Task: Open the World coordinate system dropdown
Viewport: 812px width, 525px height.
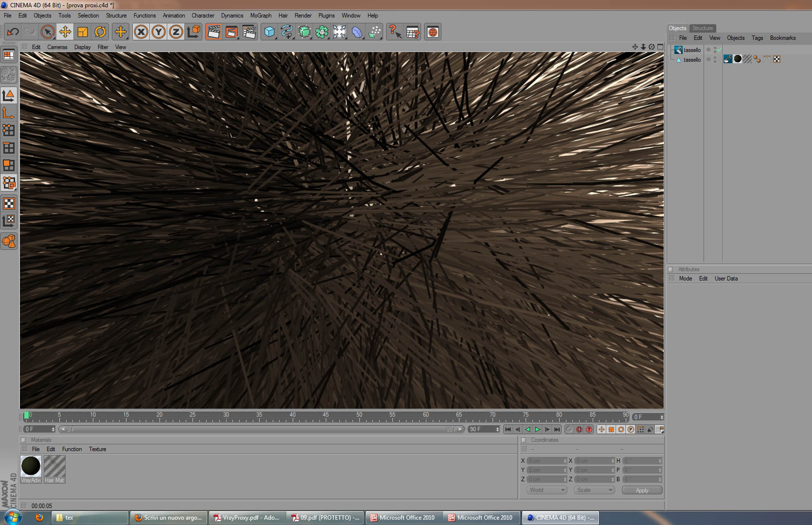Action: pos(547,490)
